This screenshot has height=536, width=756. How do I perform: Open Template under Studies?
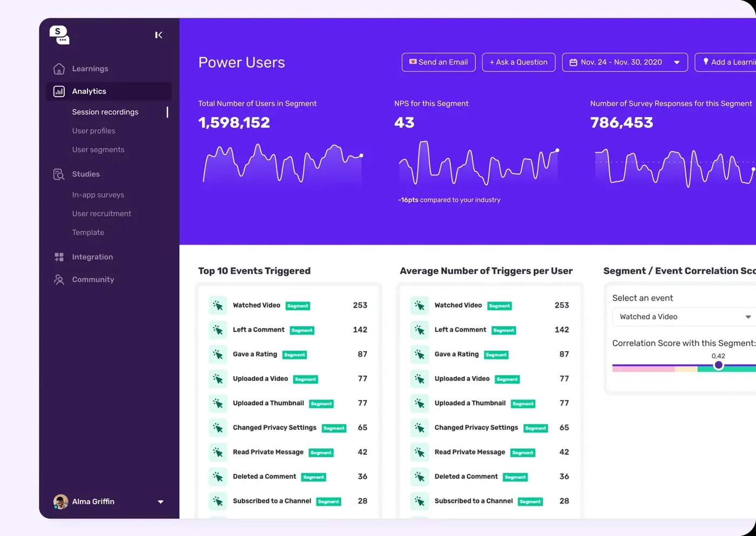pos(88,233)
